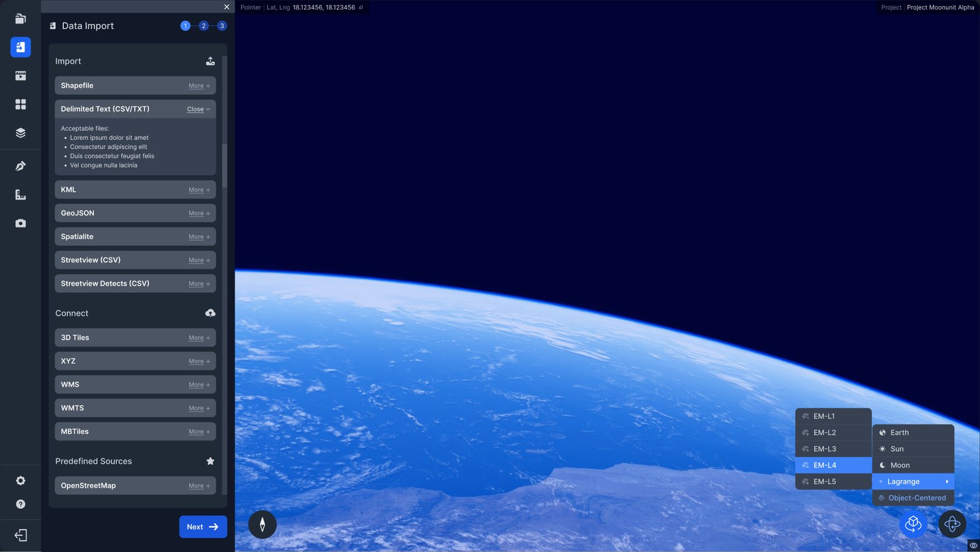Collapse Delimited Text section via Close
The image size is (980, 552).
pyautogui.click(x=198, y=109)
